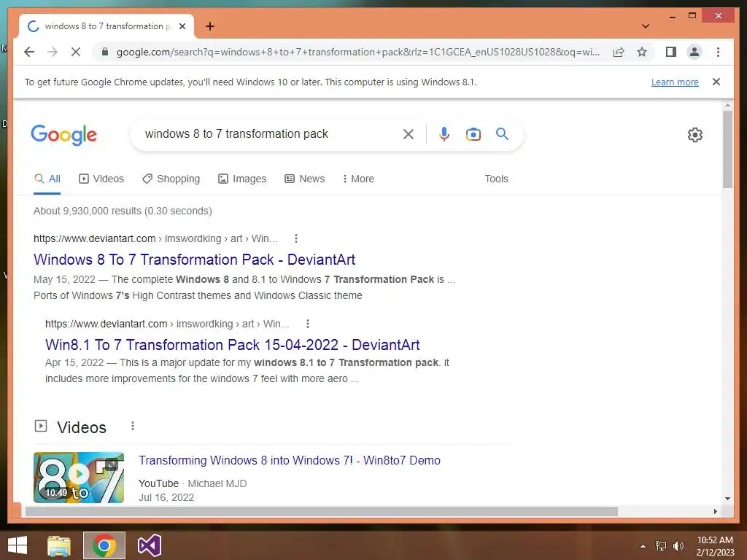Open Windows 8 To 7 Transformation Pack result
Screen dimensions: 747x560
click(194, 260)
